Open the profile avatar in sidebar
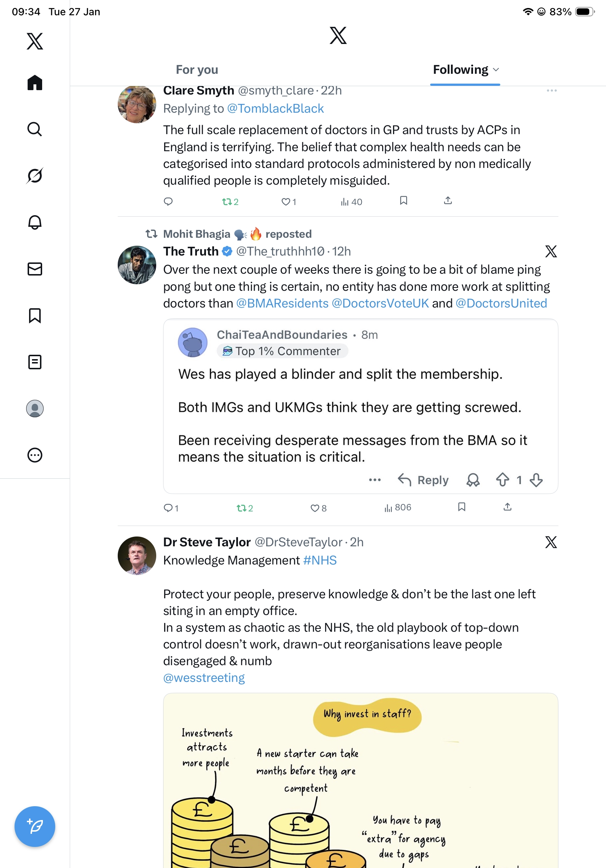The height and width of the screenshot is (868, 606). pos(35,408)
